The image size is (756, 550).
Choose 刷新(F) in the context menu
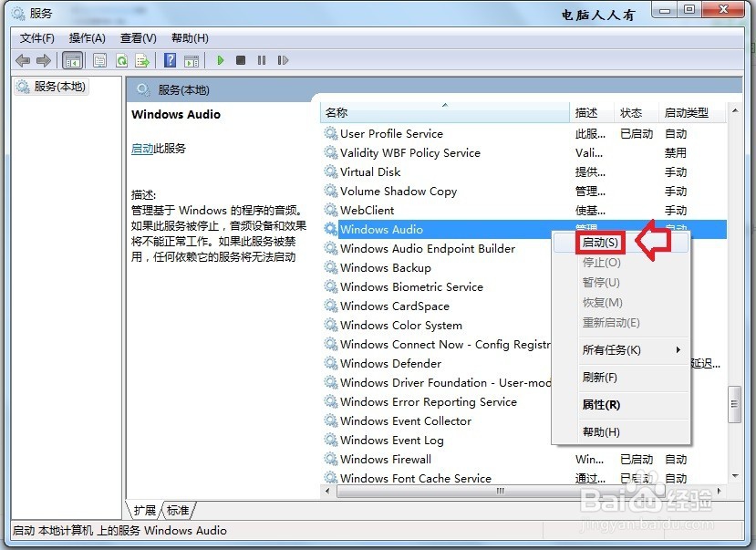coord(622,378)
